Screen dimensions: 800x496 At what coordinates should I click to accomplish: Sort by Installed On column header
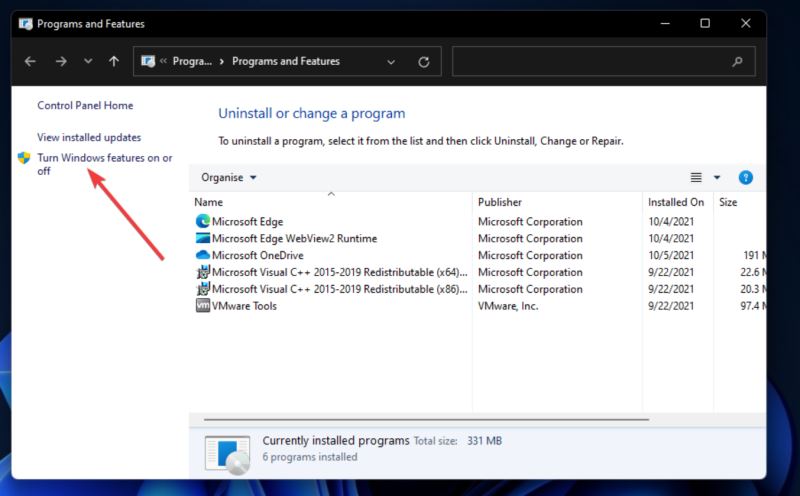click(x=676, y=202)
